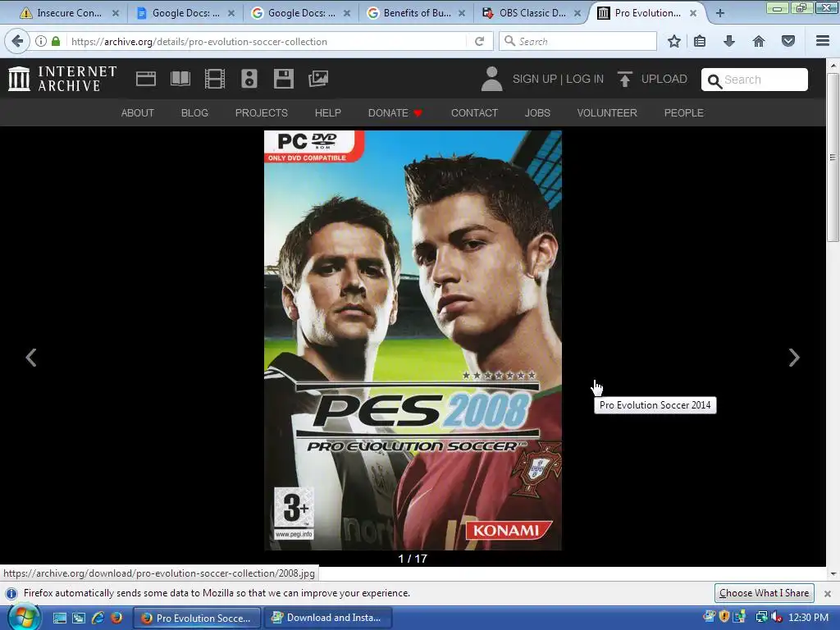The height and width of the screenshot is (630, 840).
Task: Show site information icon in address bar
Action: (41, 41)
